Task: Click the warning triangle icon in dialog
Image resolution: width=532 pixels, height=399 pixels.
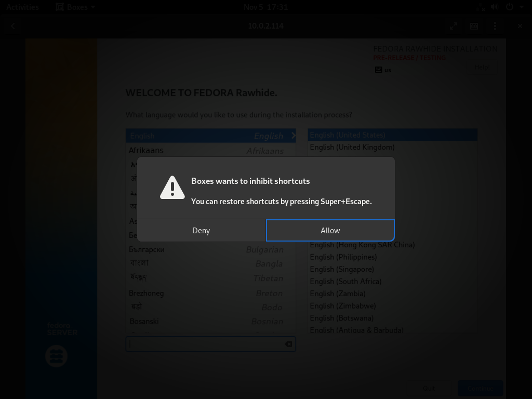Action: click(x=172, y=187)
